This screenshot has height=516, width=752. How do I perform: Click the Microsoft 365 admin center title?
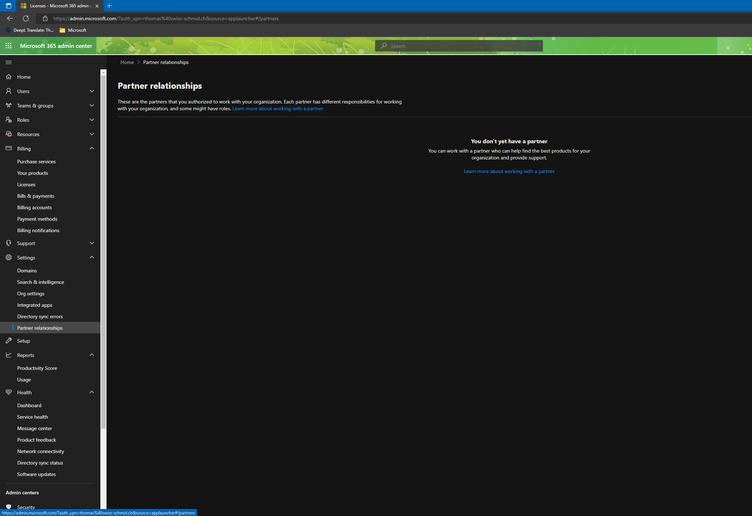[56, 46]
